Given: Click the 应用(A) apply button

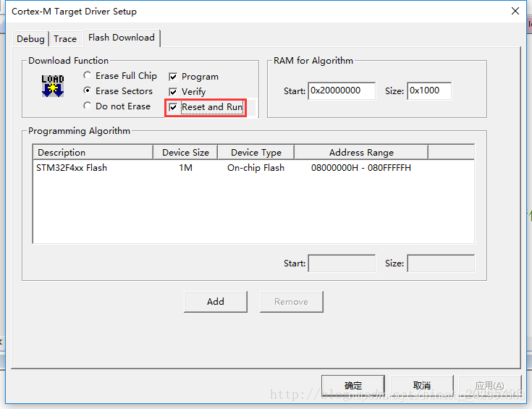Looking at the screenshot, I should (x=489, y=386).
